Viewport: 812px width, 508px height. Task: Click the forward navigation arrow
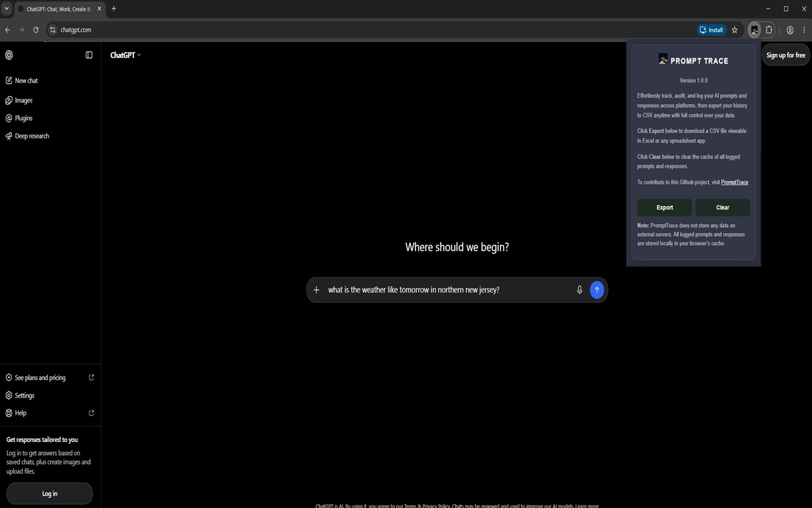[22, 30]
